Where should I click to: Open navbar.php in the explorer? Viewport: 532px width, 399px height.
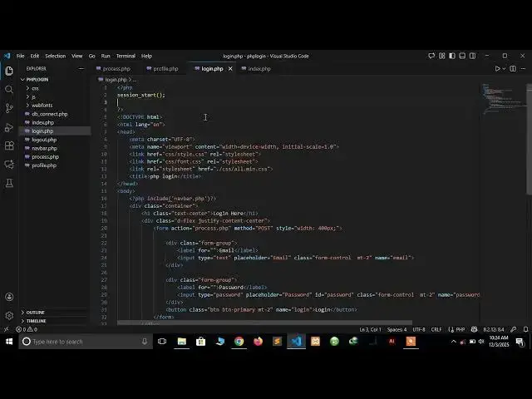click(44, 148)
